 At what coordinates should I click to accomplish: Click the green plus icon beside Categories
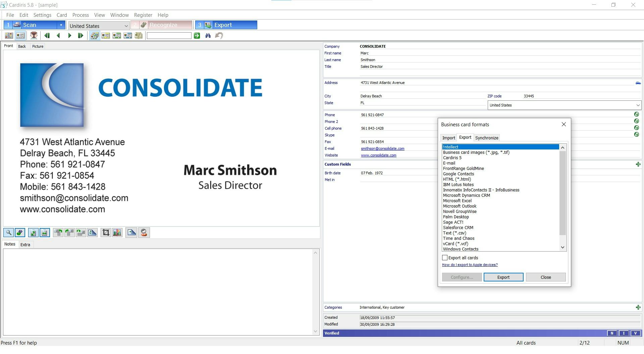pos(638,307)
